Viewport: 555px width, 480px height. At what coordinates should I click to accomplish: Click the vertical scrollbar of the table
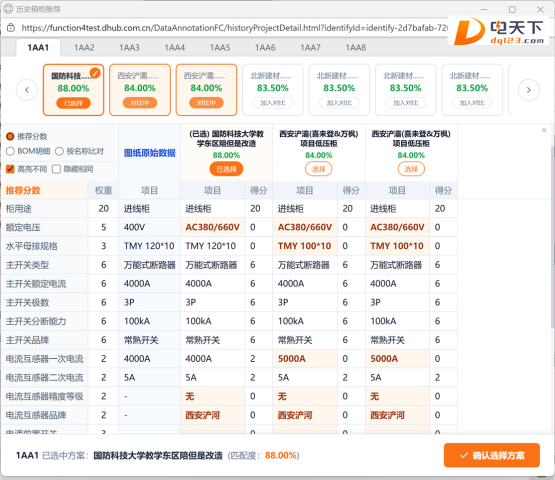pos(552,237)
